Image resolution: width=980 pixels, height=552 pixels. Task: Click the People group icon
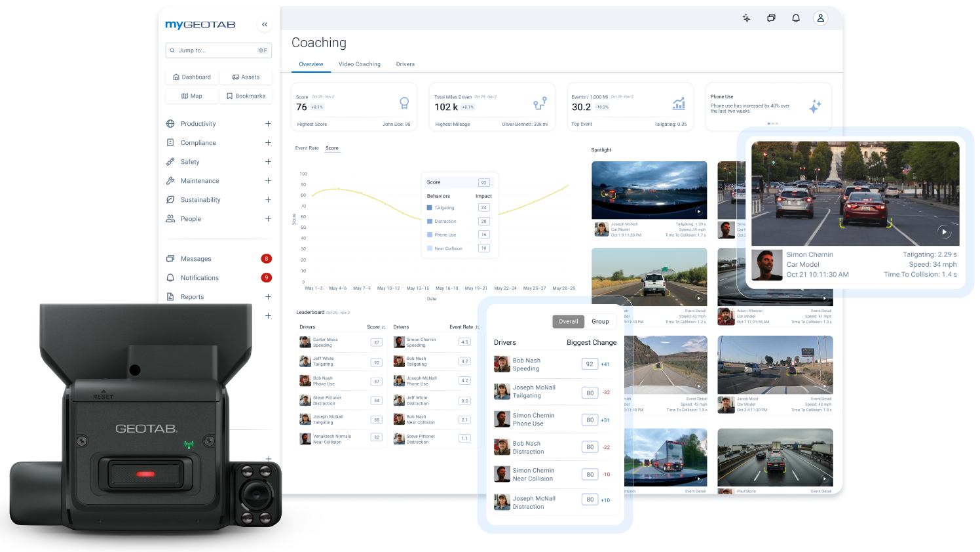tap(170, 219)
